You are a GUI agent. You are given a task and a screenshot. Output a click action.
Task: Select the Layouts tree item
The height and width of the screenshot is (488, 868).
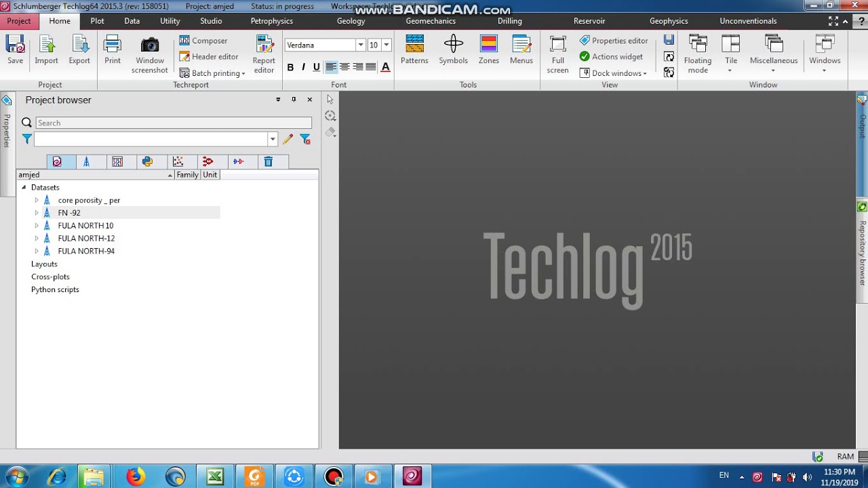tap(44, 264)
